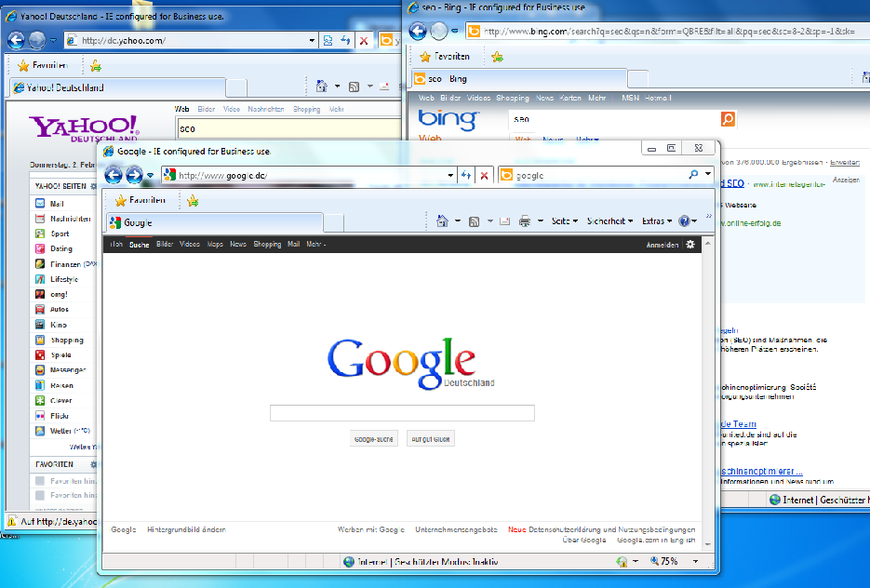Open the Help question mark menu
This screenshot has height=588, width=870.
coord(688,220)
